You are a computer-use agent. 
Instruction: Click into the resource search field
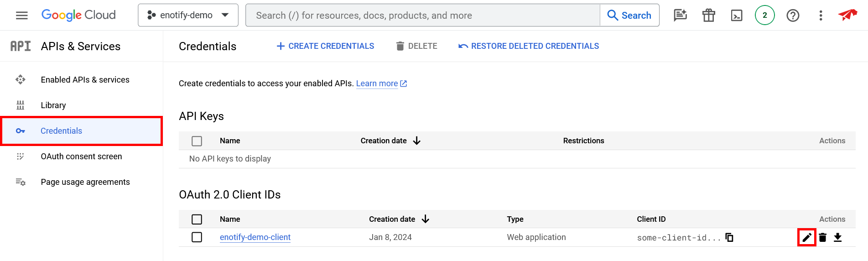tap(422, 16)
